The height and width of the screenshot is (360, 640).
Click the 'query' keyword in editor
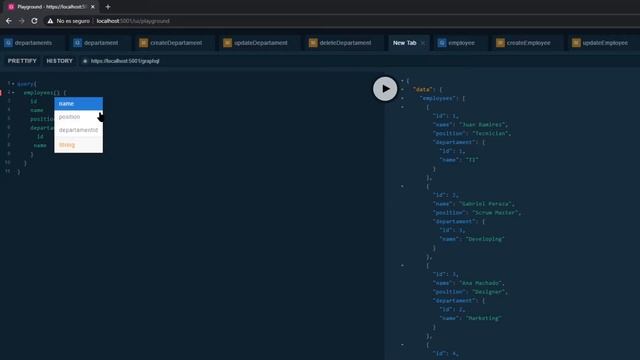[x=25, y=84]
